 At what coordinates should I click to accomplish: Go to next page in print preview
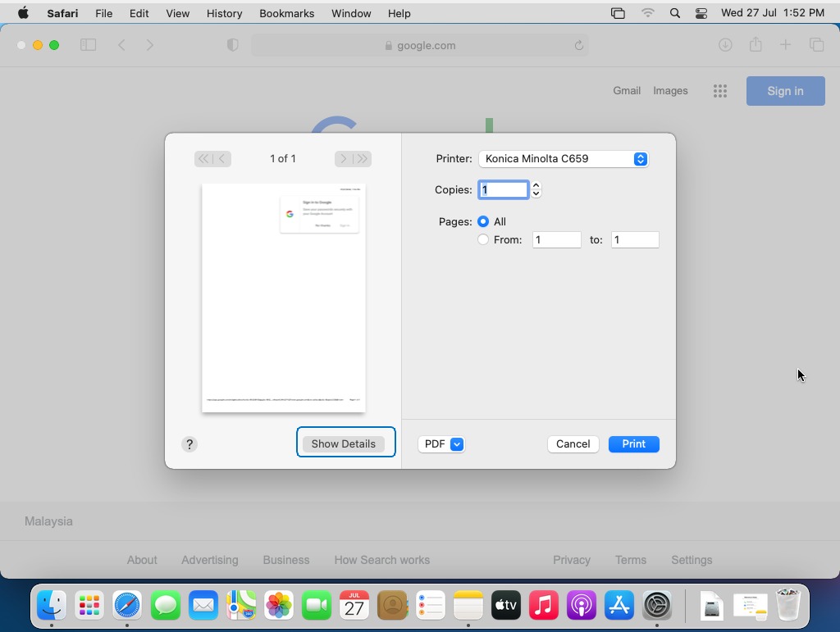pos(344,159)
